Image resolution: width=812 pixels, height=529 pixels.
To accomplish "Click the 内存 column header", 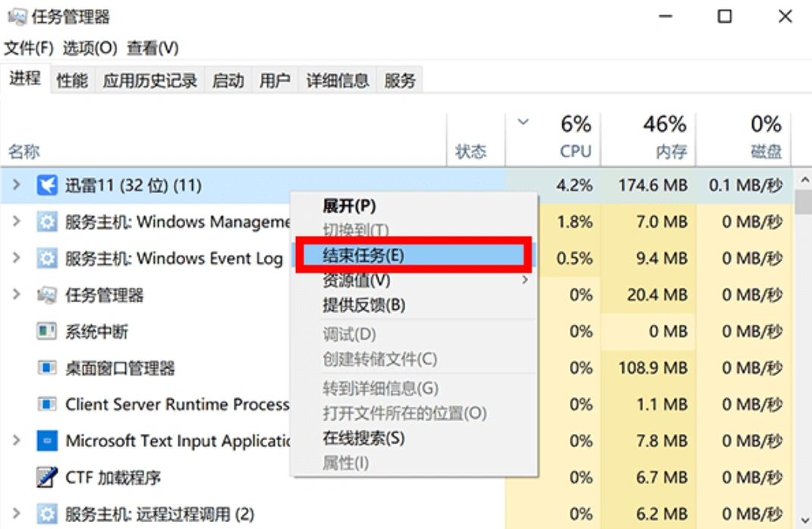I will click(671, 151).
